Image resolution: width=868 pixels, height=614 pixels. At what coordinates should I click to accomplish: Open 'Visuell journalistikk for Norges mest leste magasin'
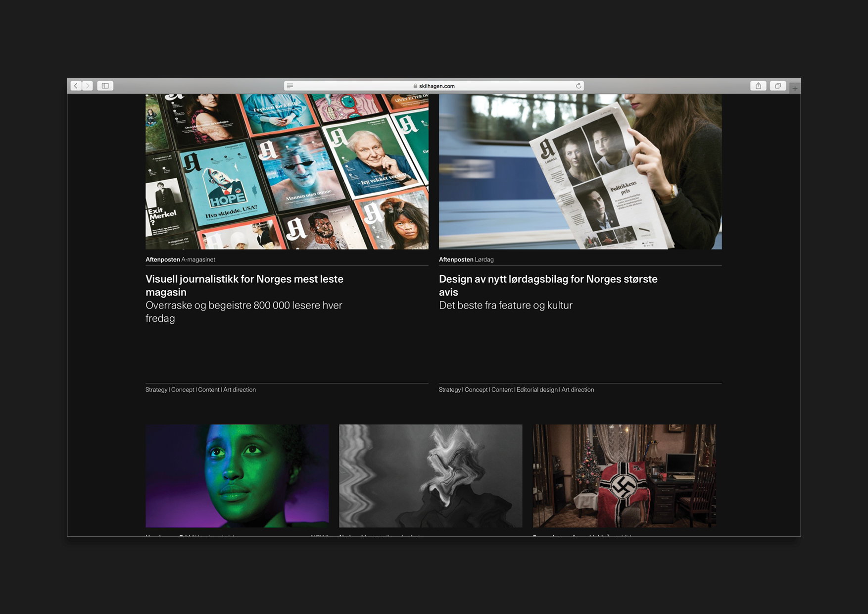coord(244,285)
